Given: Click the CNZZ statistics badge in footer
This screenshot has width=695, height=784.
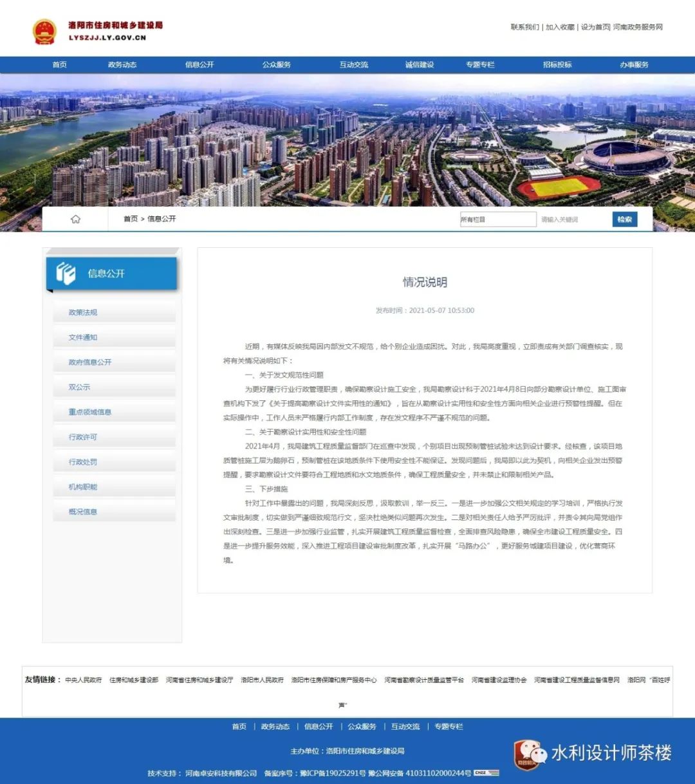Looking at the screenshot, I should [486, 773].
